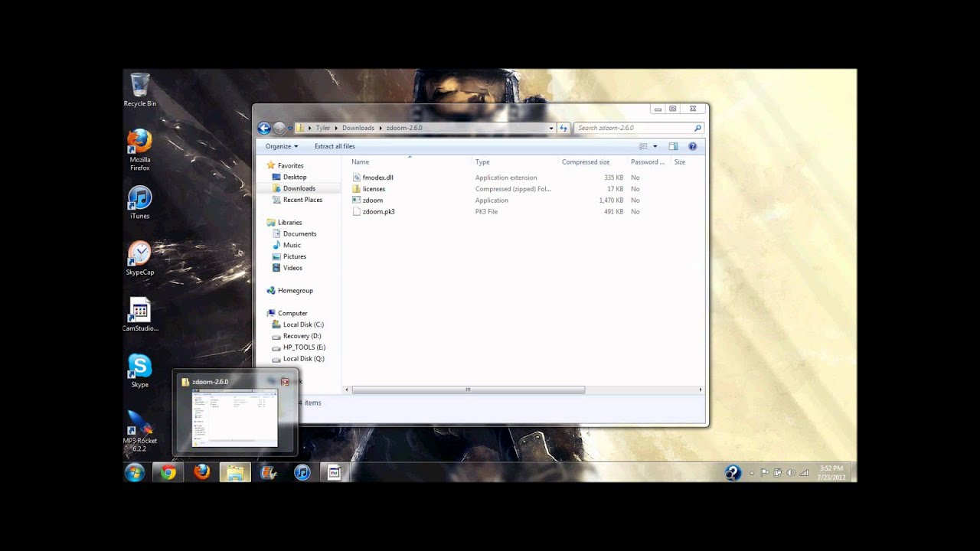Click the Windows Explorer taskbar button
980x551 pixels.
pyautogui.click(x=235, y=472)
